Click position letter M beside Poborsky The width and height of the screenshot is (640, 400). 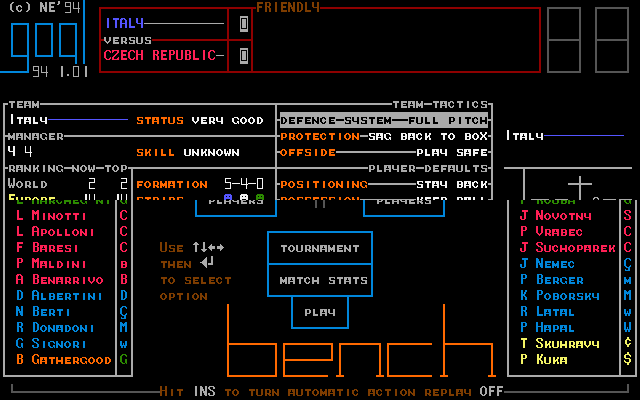[628, 296]
